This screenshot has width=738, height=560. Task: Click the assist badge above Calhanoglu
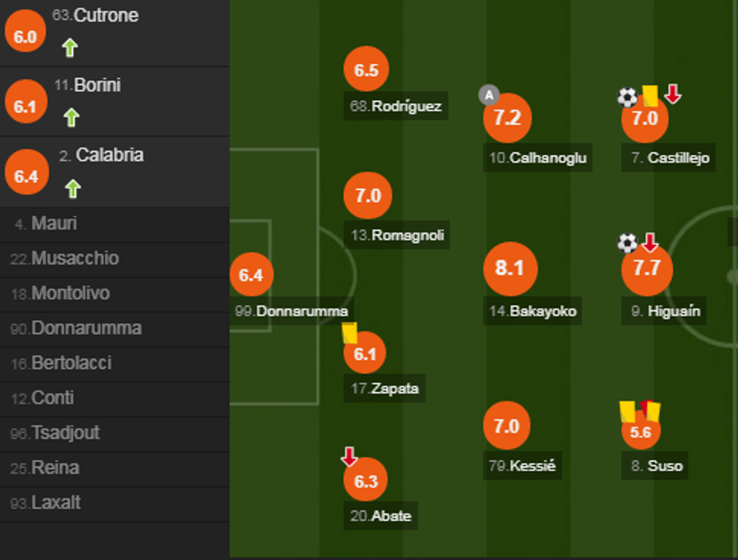(x=489, y=95)
